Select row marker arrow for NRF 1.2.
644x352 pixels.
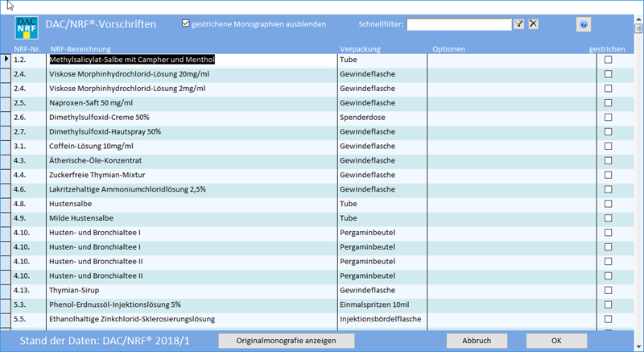(6, 60)
